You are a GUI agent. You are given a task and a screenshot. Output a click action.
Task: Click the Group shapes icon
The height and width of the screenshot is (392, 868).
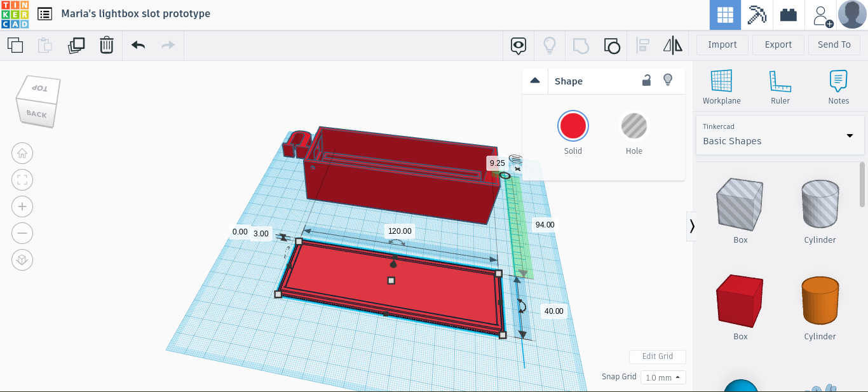coord(580,45)
